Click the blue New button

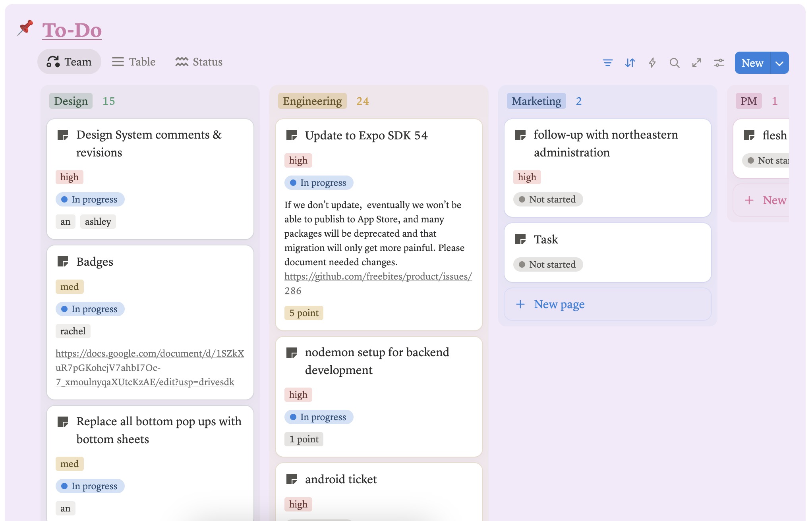752,63
